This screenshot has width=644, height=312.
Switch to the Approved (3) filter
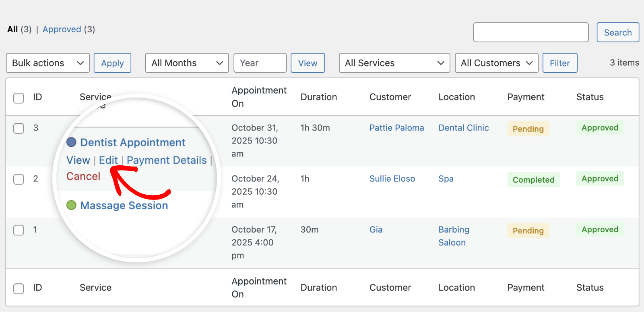point(69,29)
